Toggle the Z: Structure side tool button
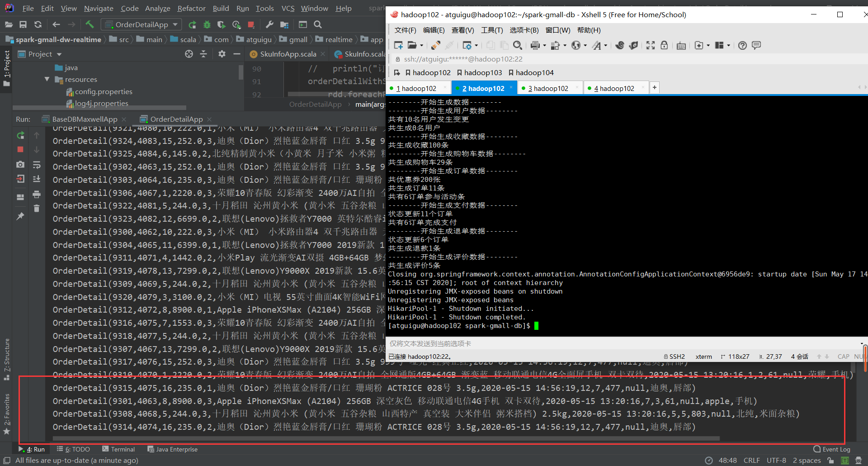868x466 pixels. pyautogui.click(x=6, y=359)
